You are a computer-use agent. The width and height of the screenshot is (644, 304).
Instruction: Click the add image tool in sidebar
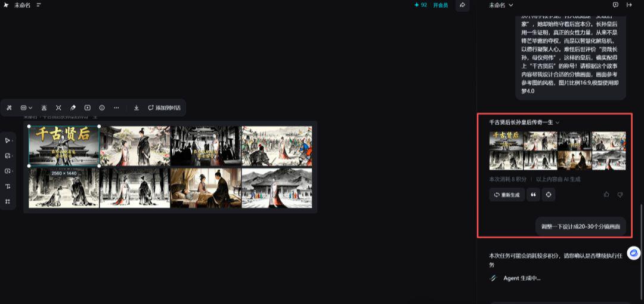(8, 156)
